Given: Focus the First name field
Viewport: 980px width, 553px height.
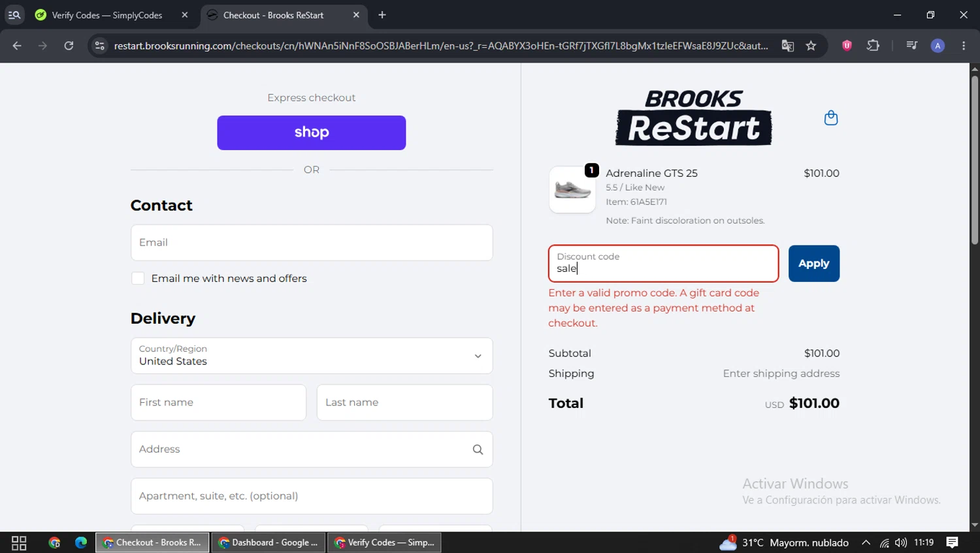Looking at the screenshot, I should 218,402.
